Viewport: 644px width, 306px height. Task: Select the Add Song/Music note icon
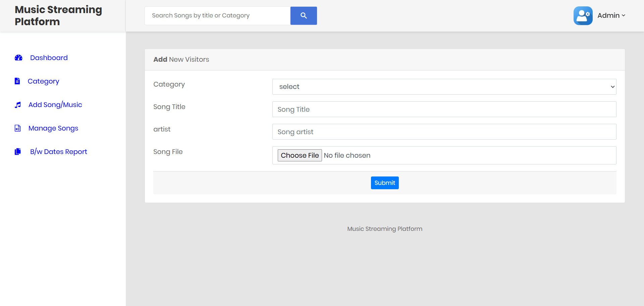(x=18, y=105)
